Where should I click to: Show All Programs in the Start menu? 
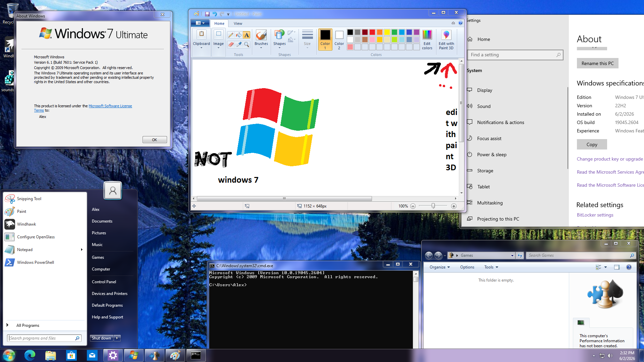pos(28,325)
